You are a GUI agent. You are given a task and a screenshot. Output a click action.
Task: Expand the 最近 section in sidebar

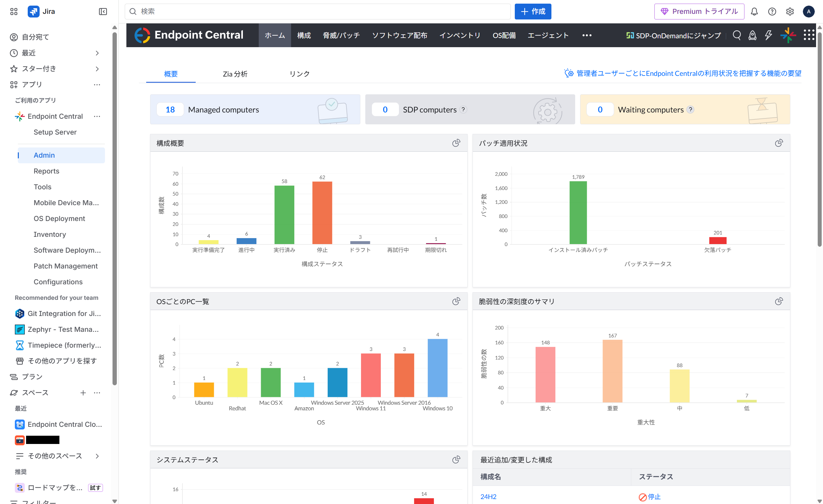click(x=97, y=53)
